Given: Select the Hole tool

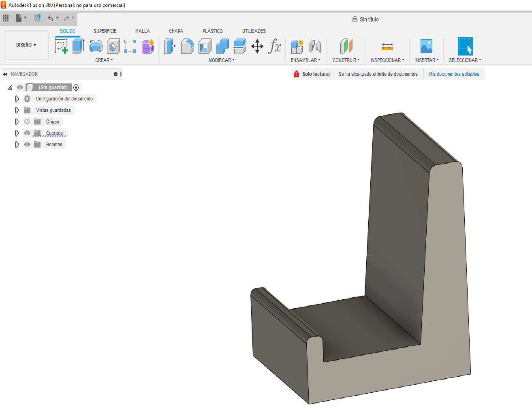Looking at the screenshot, I should coord(113,46).
